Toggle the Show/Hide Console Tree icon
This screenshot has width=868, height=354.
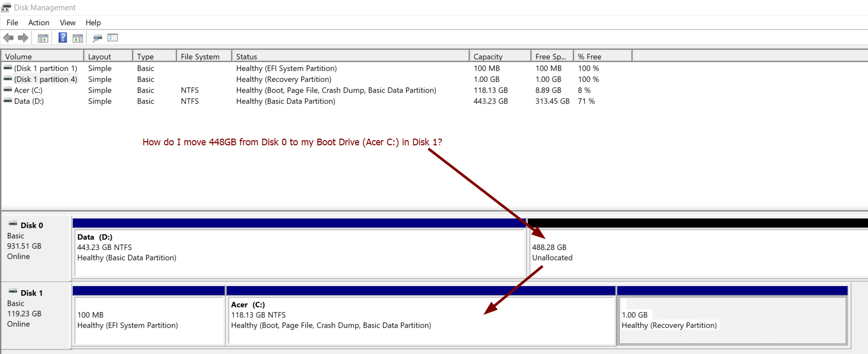point(43,38)
